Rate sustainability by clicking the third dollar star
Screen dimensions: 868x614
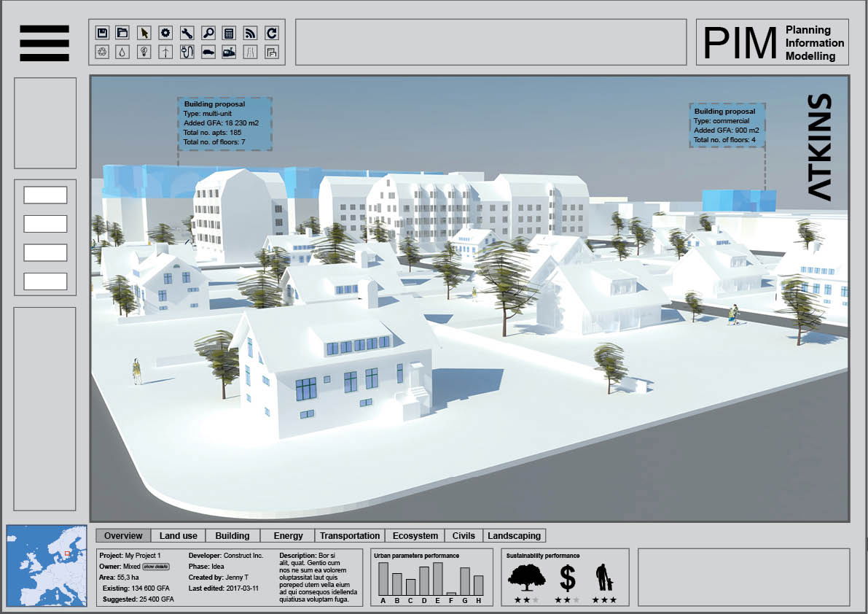(x=577, y=600)
